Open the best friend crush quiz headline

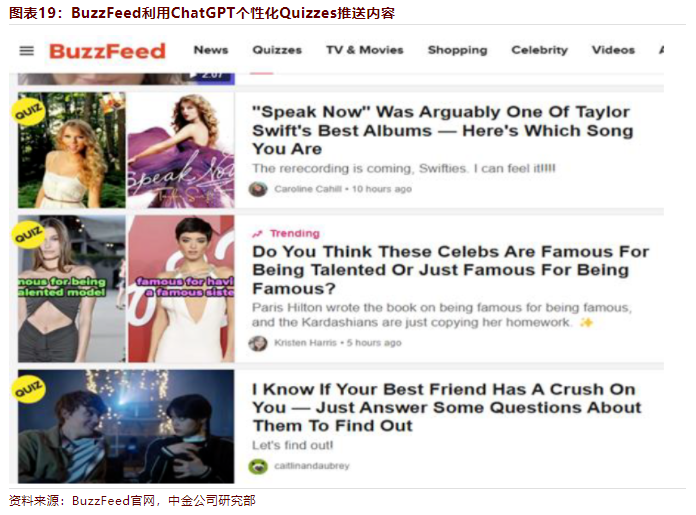pyautogui.click(x=447, y=408)
